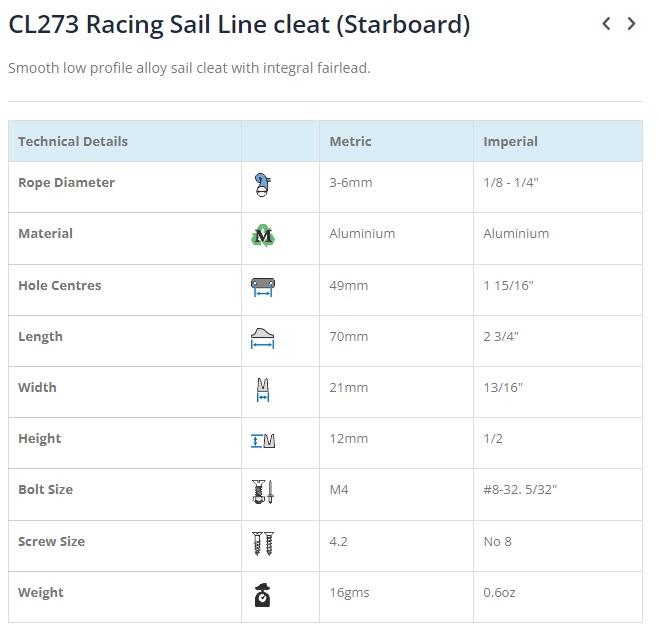Select the 3-6mm rope diameter value
The image size is (659, 632).
(351, 183)
